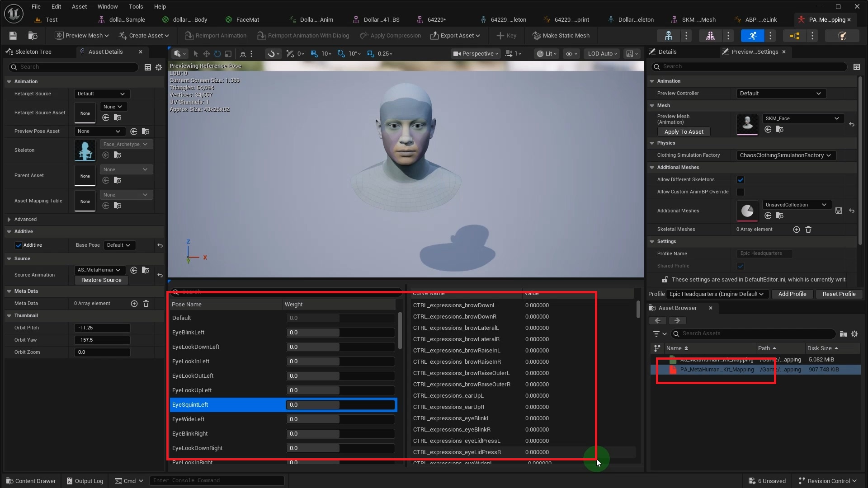868x488 pixels.
Task: Open the Perspective view dropdown
Action: [x=476, y=53]
